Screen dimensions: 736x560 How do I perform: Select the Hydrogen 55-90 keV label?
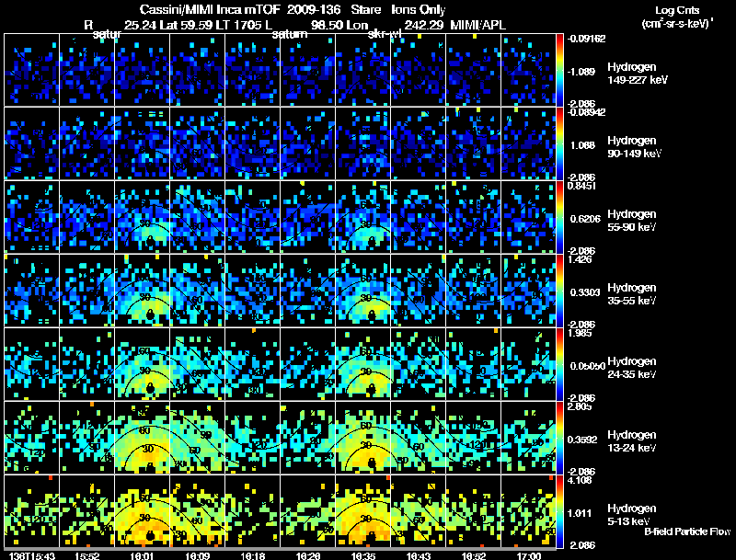632,221
